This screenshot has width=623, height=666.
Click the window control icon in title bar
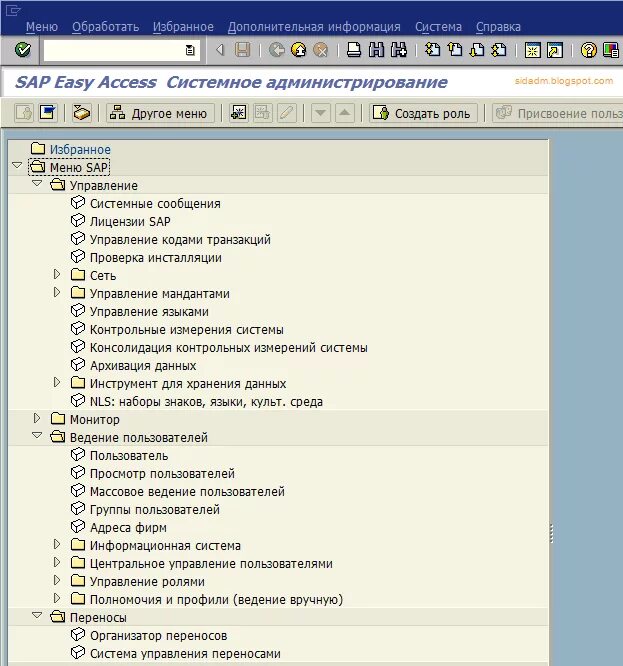[x=13, y=10]
